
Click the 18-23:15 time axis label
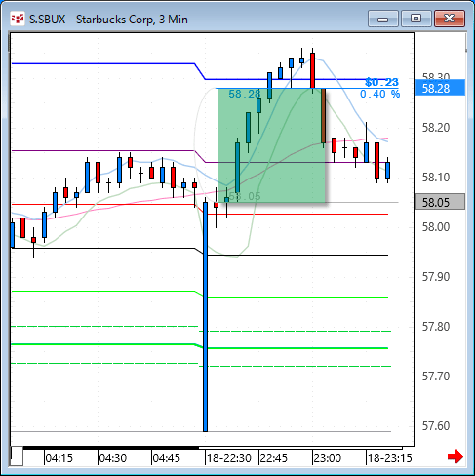pos(390,458)
